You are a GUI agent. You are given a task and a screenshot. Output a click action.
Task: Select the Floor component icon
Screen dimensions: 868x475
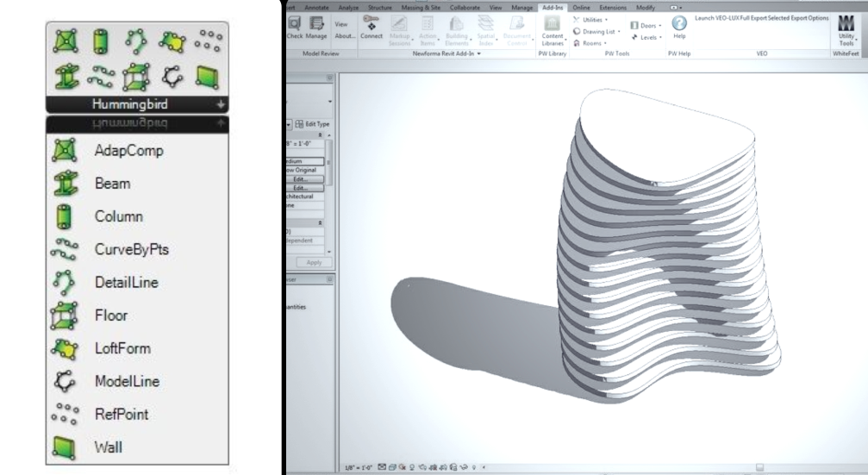(64, 316)
